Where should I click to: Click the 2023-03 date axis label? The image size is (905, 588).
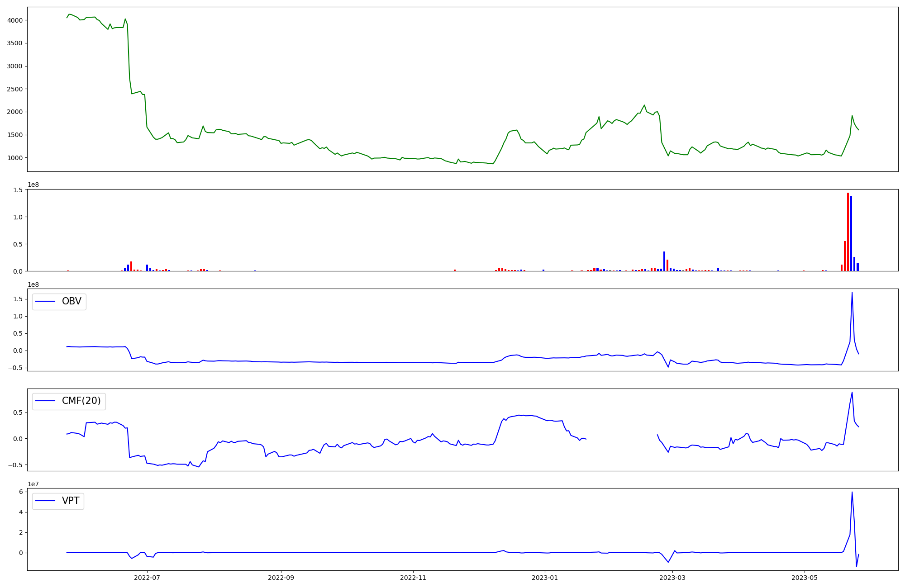[673, 578]
